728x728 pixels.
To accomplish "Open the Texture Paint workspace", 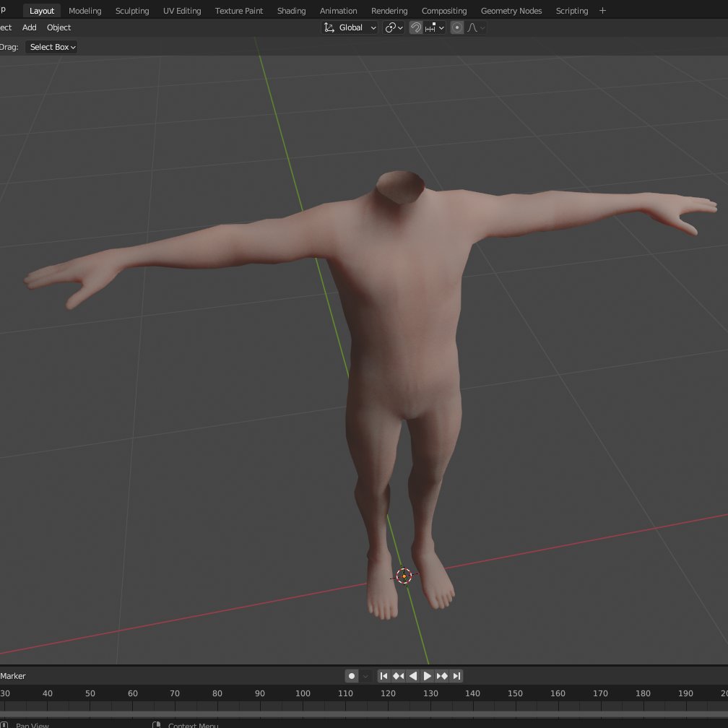I will pyautogui.click(x=239, y=11).
